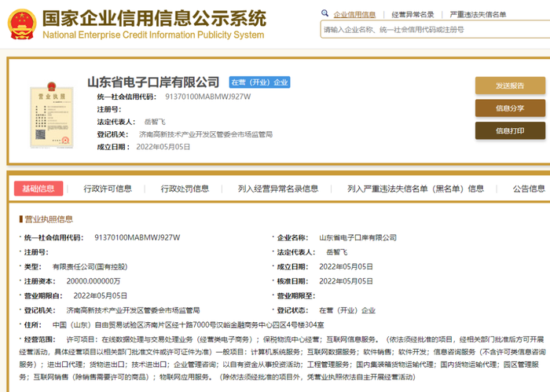Viewport: 550px width, 392px height.
Task: Click the national emblem logo
Action: 22,24
